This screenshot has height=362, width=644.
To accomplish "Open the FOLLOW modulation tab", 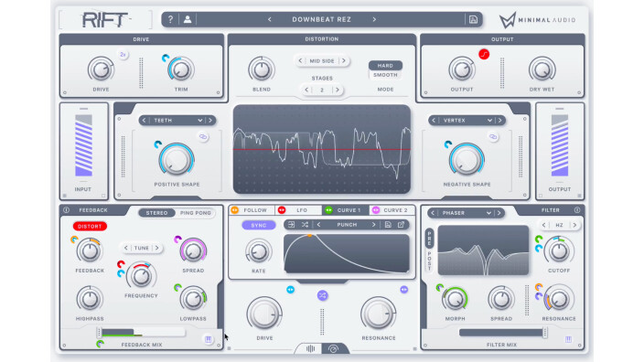I will coord(251,209).
